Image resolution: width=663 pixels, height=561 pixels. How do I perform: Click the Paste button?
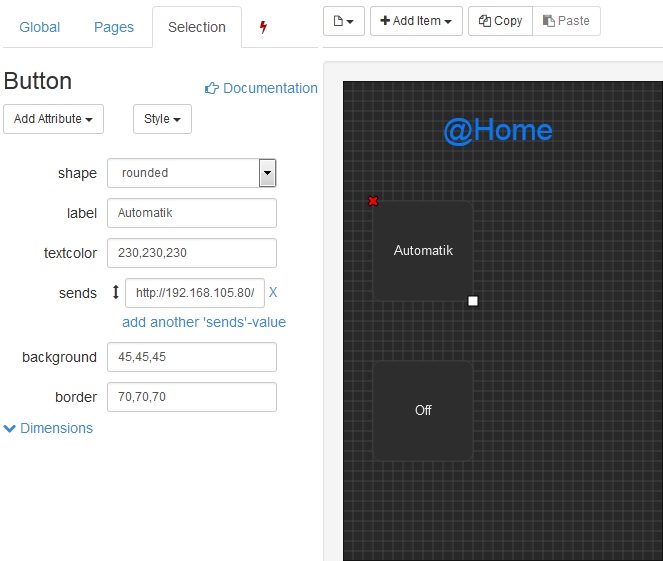click(566, 21)
